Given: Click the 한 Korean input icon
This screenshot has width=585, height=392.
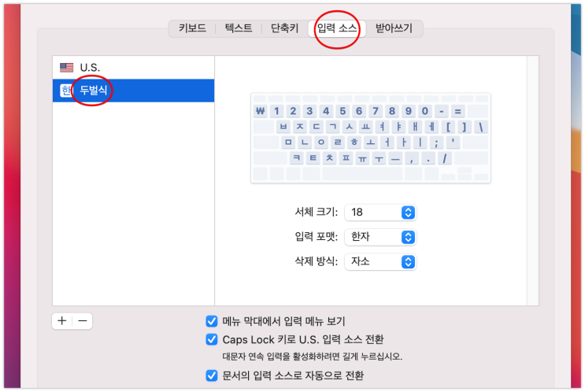Looking at the screenshot, I should [65, 91].
